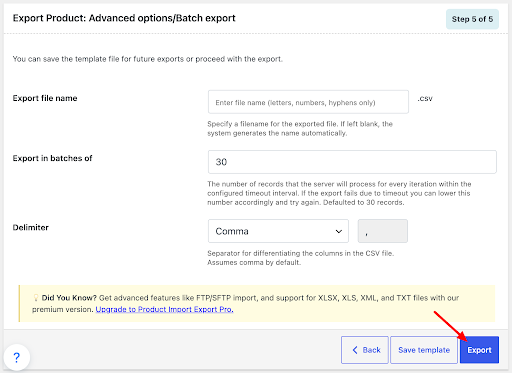The width and height of the screenshot is (512, 373).
Task: Focus the Export in batches of field
Action: (x=352, y=162)
